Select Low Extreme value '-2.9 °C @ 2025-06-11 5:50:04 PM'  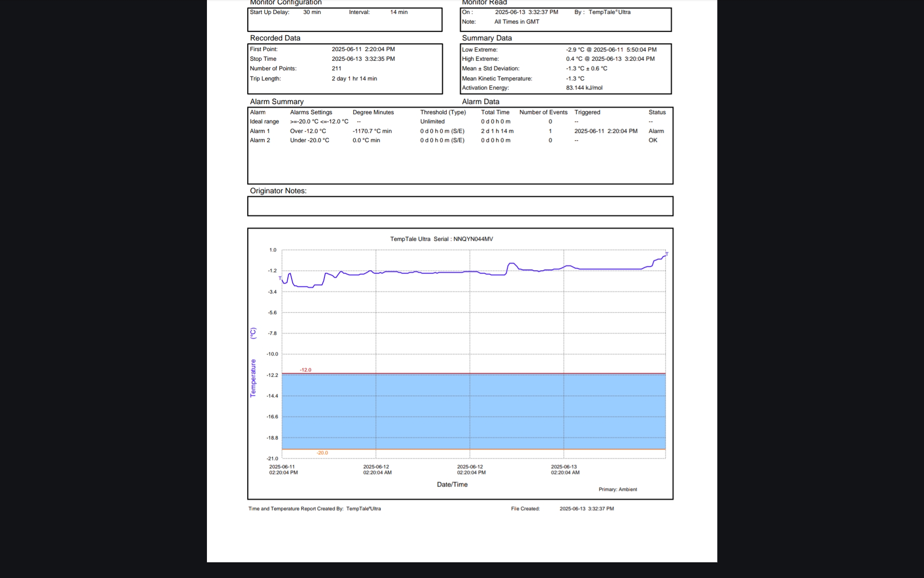coord(611,50)
